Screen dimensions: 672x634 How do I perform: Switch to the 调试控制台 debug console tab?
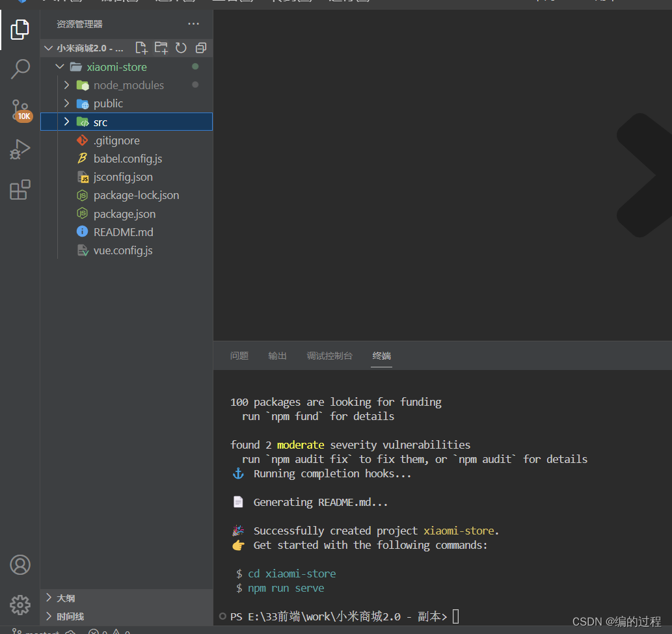(x=330, y=356)
